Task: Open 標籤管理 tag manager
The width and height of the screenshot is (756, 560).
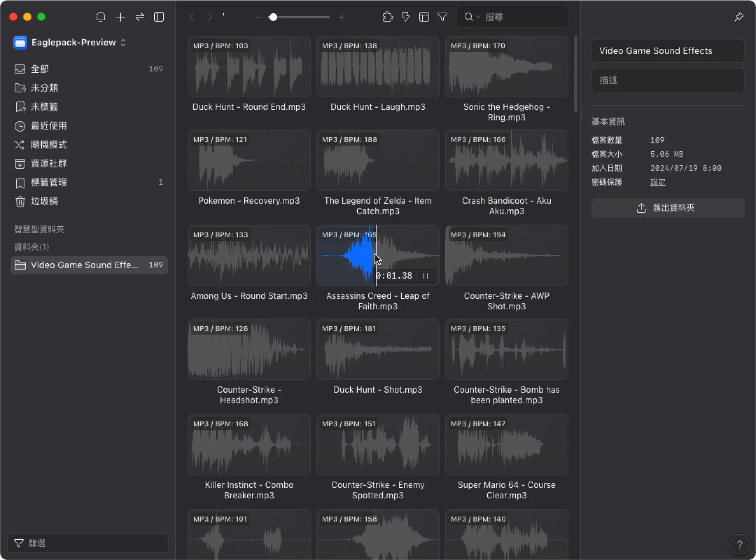Action: click(x=89, y=182)
